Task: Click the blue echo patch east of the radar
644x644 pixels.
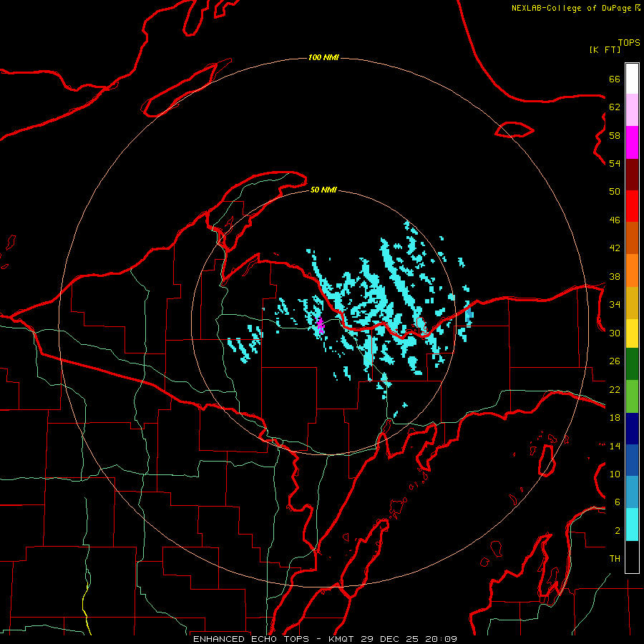Action: coord(469,316)
